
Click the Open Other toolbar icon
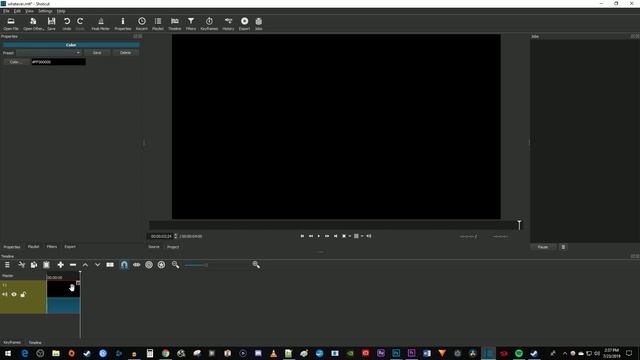click(x=33, y=24)
